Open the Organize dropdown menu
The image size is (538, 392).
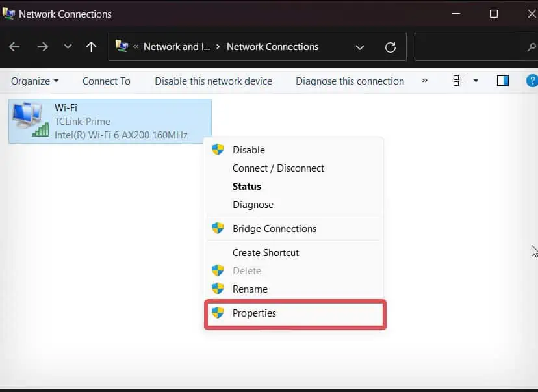34,81
